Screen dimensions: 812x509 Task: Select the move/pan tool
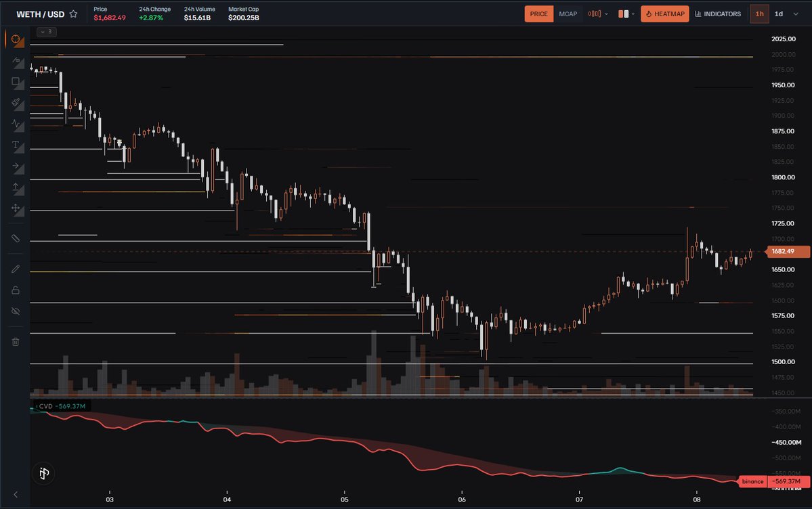coord(16,208)
